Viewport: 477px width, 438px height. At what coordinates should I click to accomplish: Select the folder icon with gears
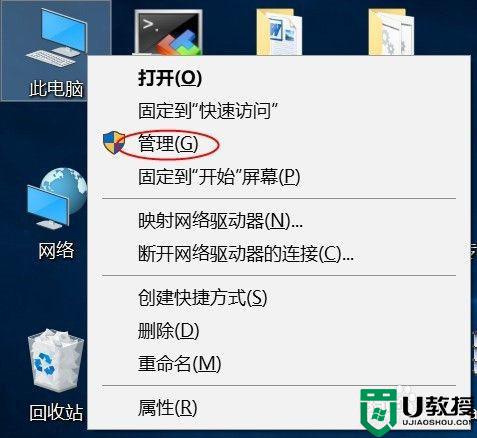[391, 32]
